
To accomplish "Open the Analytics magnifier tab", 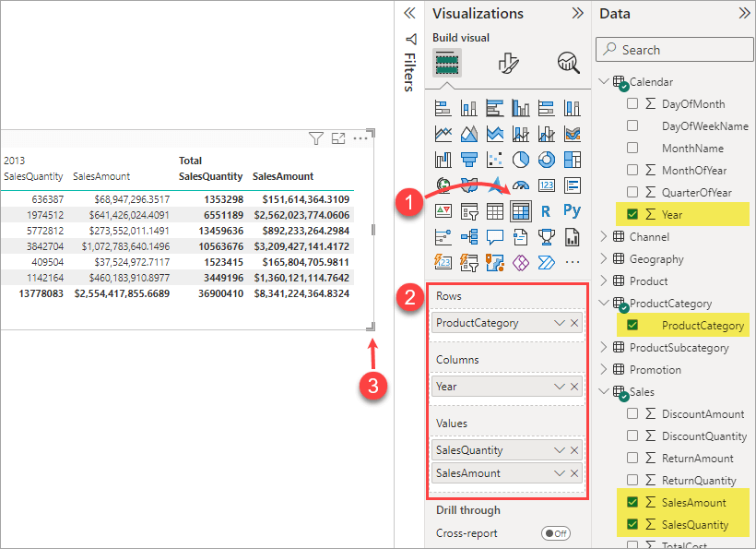I will (x=569, y=63).
